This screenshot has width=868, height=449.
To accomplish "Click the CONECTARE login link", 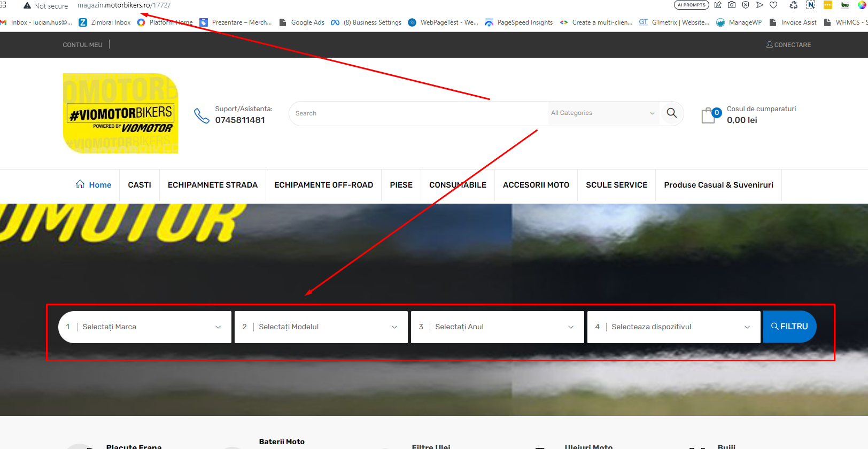I will 788,45.
